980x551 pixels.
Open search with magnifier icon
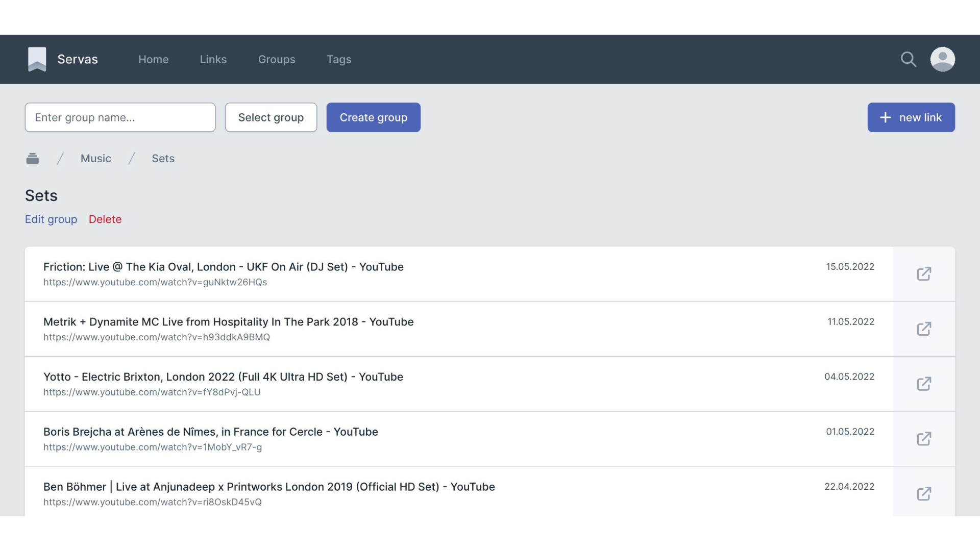(x=908, y=59)
